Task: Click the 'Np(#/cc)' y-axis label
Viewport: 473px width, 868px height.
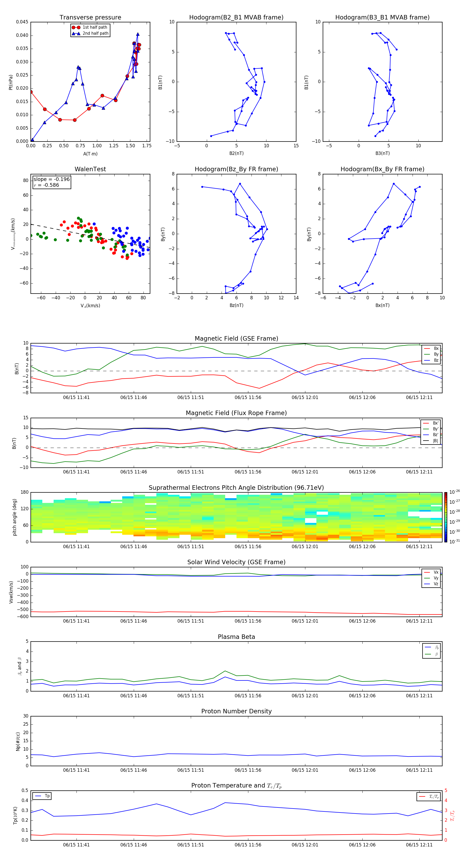Action: [18, 741]
